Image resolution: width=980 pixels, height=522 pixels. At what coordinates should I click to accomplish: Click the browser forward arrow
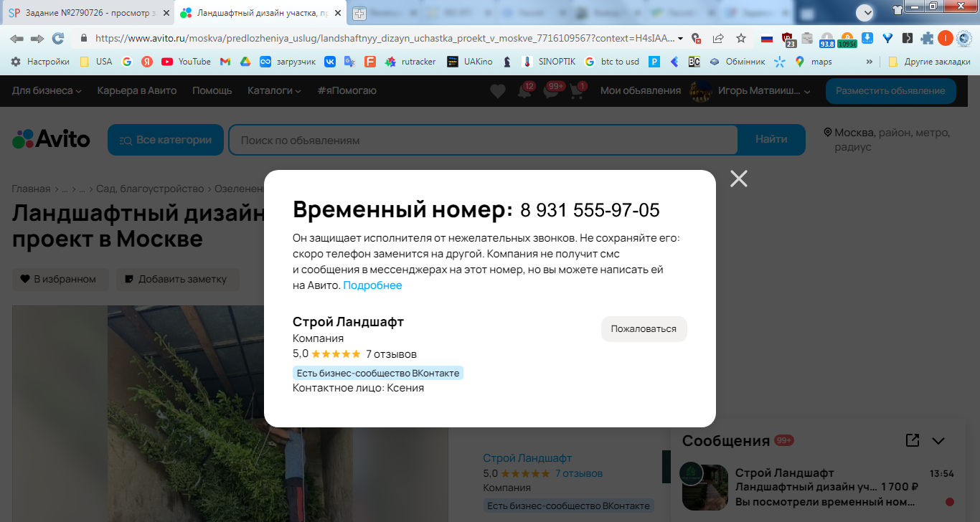[37, 39]
